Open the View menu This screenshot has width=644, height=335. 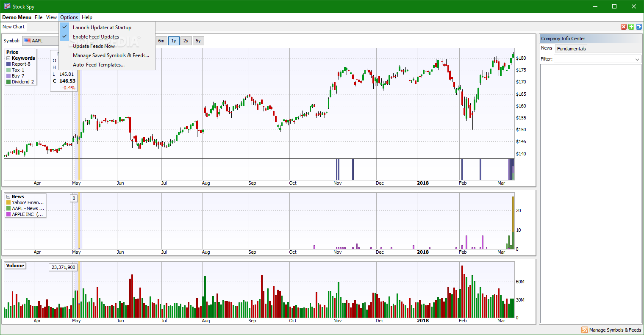point(52,17)
